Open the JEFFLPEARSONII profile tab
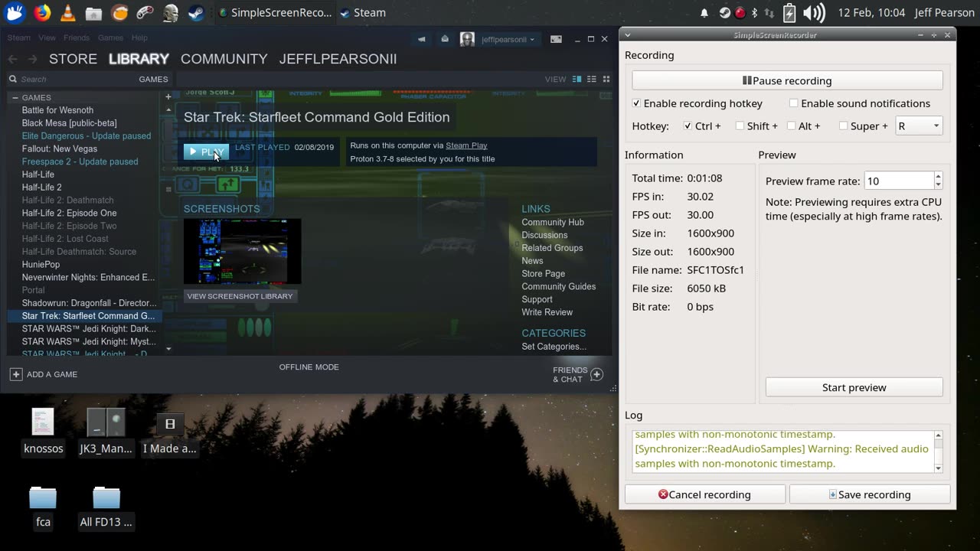This screenshot has height=551, width=980. point(338,59)
